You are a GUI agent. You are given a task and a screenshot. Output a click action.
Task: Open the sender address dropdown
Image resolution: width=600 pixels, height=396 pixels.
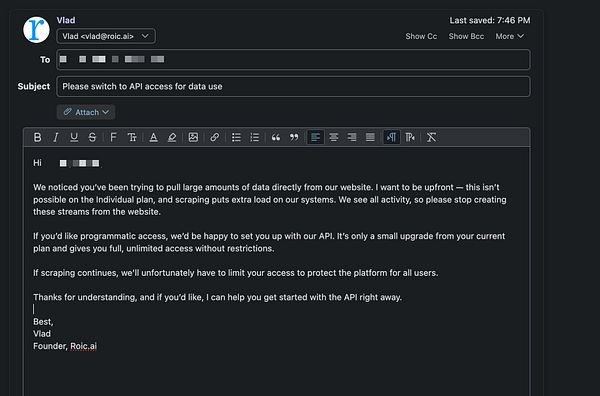coord(106,36)
